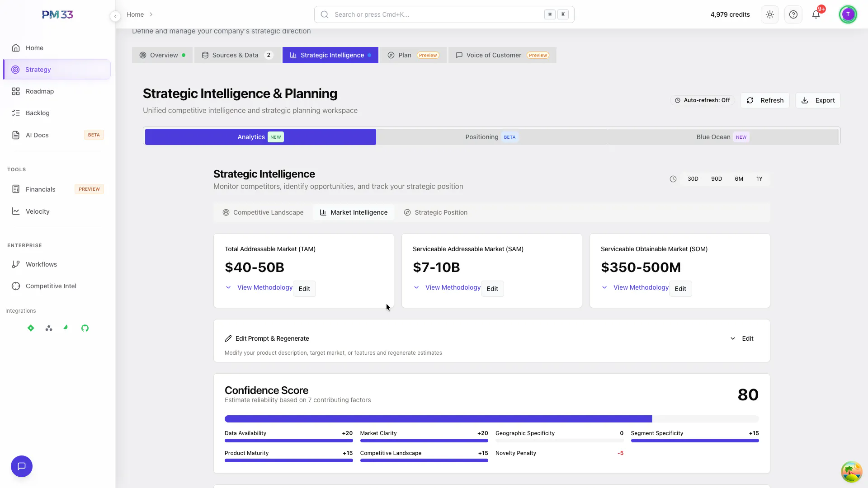Expand View Methodology for SAM
Image resolution: width=868 pixels, height=488 pixels.
click(x=447, y=287)
